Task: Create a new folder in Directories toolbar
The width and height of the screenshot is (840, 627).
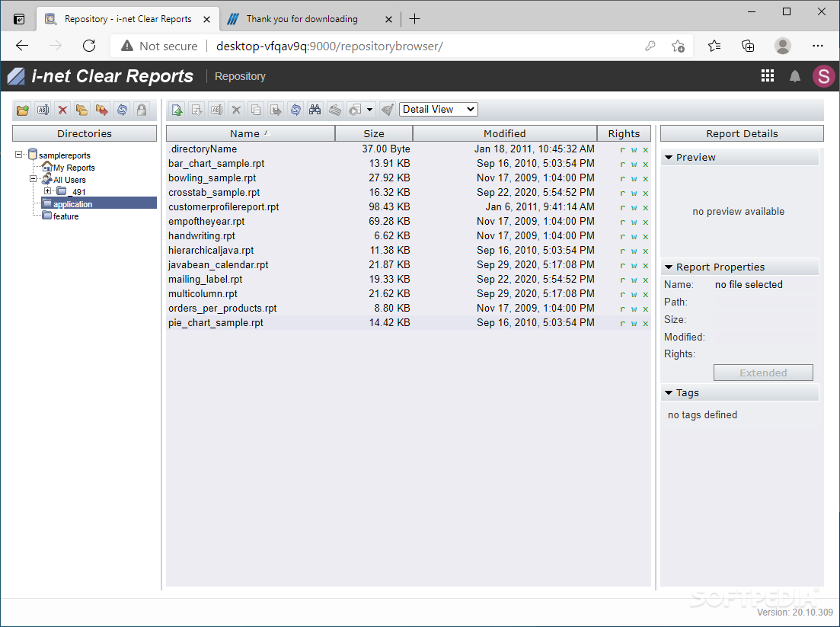Action: [x=23, y=110]
